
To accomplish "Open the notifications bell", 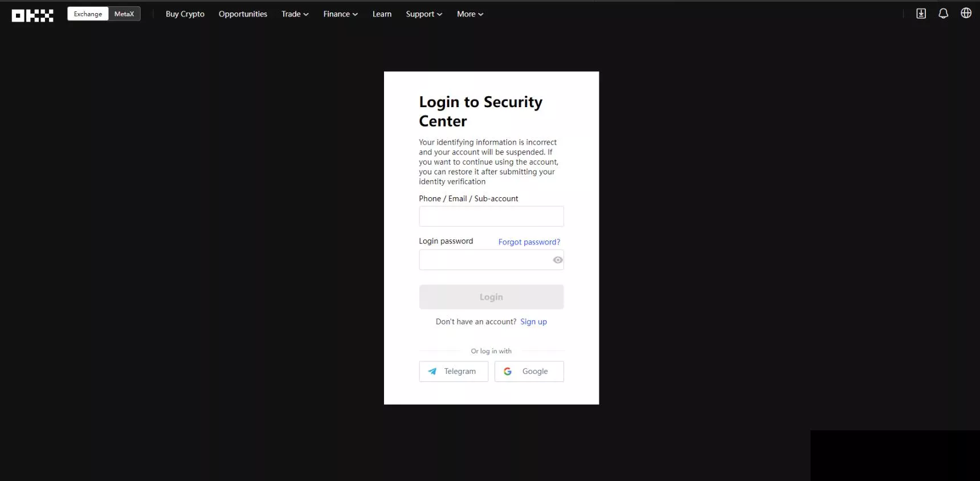I will point(944,14).
